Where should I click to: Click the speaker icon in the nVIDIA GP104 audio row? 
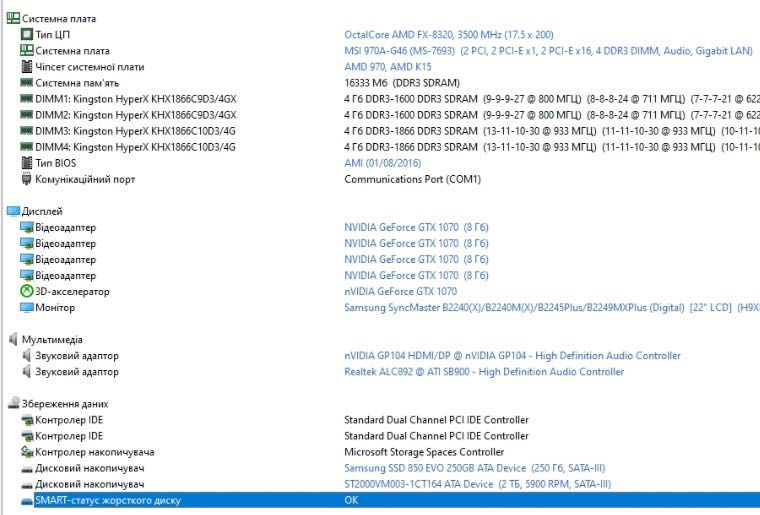pos(27,356)
